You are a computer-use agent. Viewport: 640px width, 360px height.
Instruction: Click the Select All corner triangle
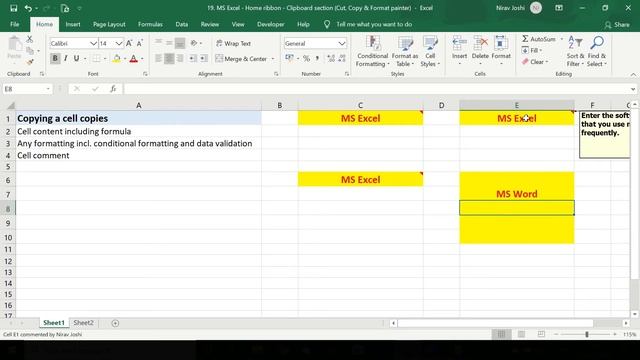[10, 105]
